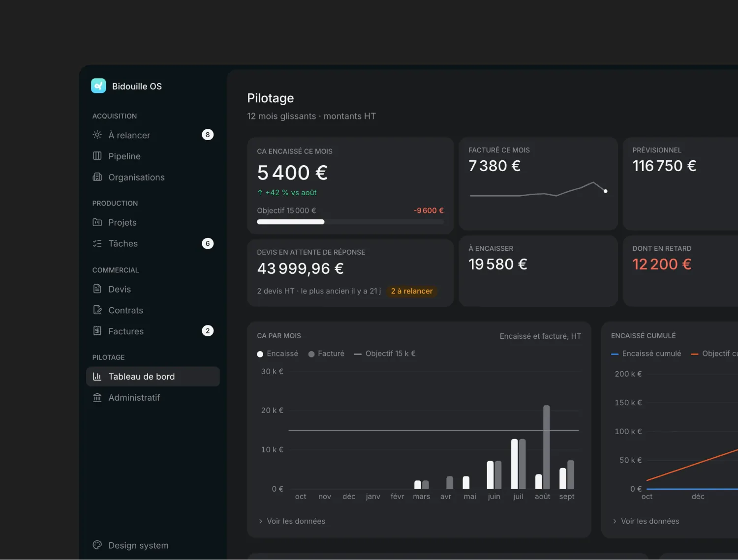This screenshot has height=560, width=738.
Task: Click the Bidouille OS logo icon
Action: [98, 86]
